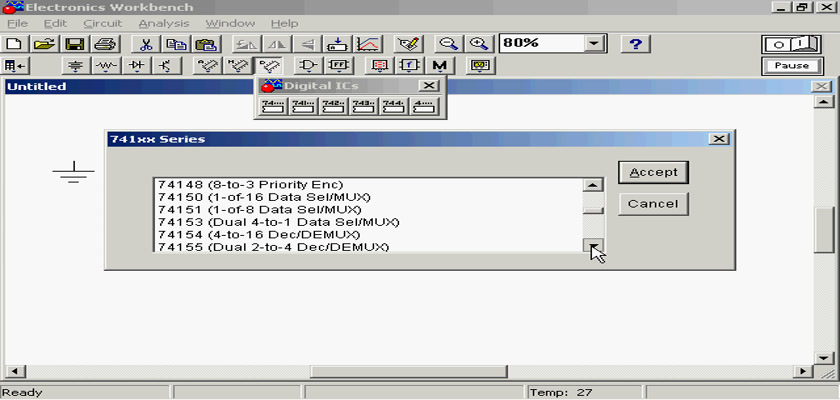Image resolution: width=840 pixels, height=400 pixels.
Task: Open the Diodes parts bin
Action: pos(137,66)
